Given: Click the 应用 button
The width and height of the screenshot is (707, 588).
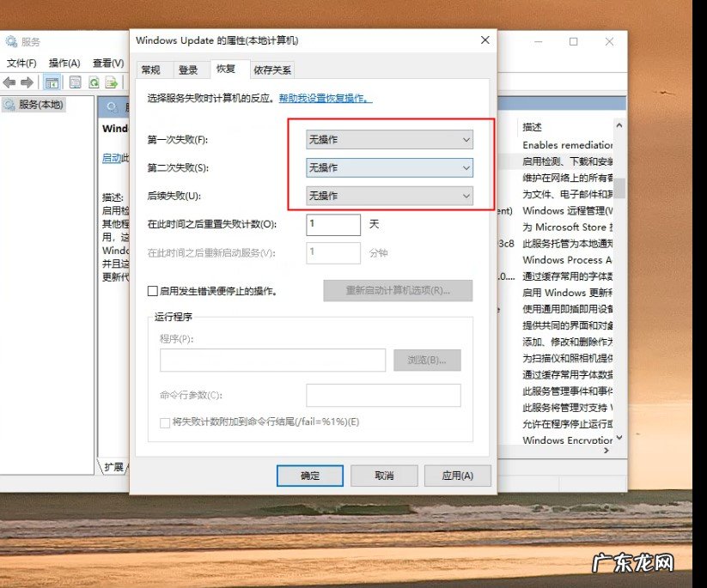Looking at the screenshot, I should point(457,475).
